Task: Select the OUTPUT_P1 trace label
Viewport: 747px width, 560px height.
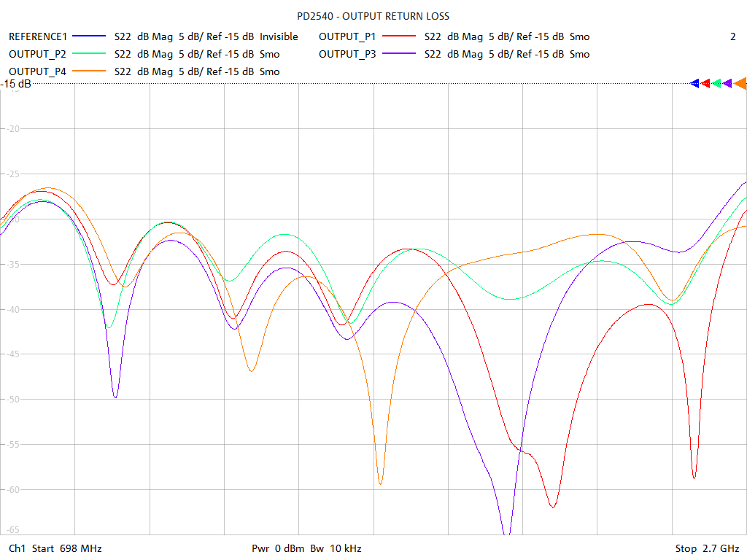Action: pos(347,36)
